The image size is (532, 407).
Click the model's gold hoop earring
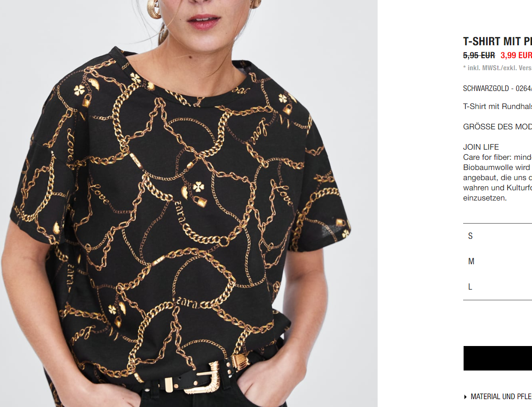coord(155,8)
